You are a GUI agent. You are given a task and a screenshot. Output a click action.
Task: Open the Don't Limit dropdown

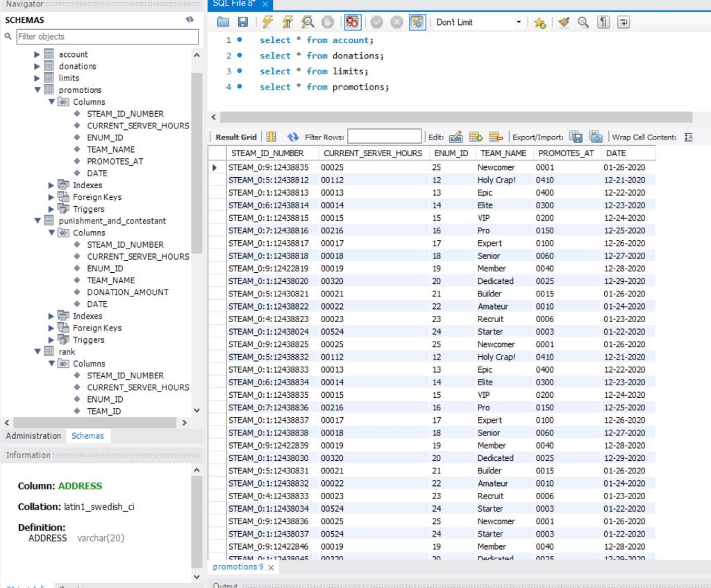pos(519,22)
